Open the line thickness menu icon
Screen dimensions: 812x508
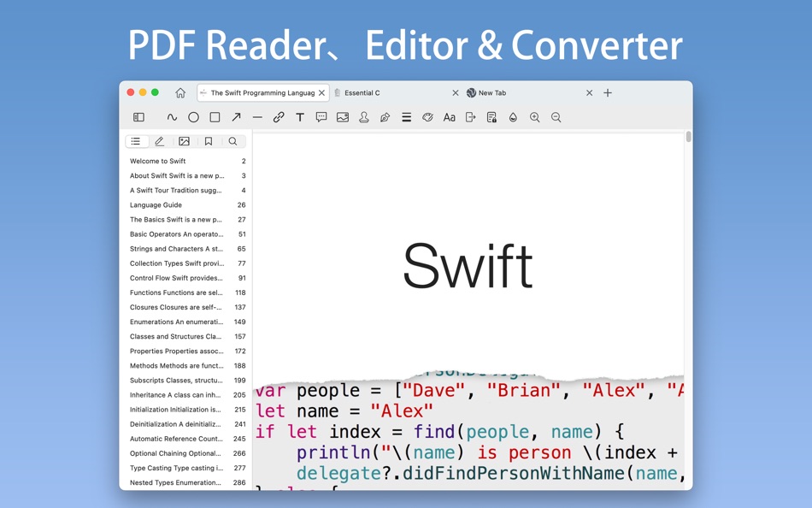407,117
